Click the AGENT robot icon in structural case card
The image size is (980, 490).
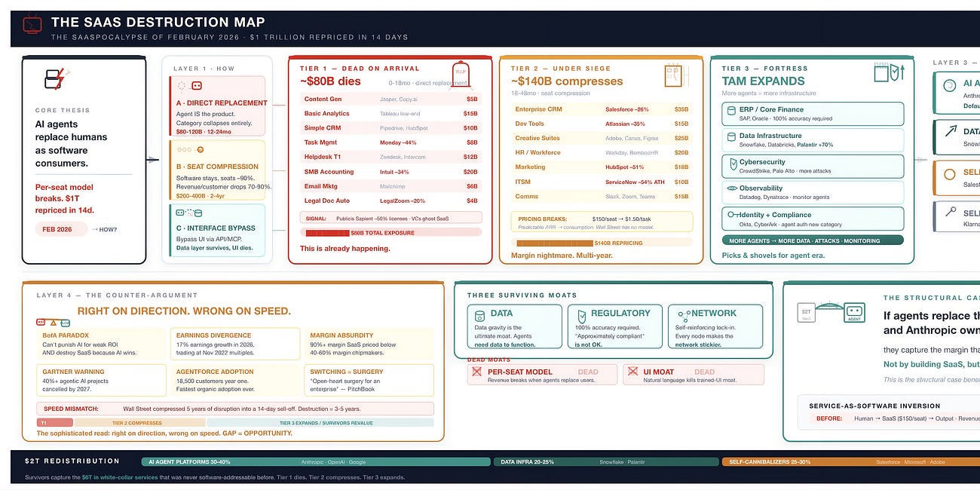click(x=853, y=313)
